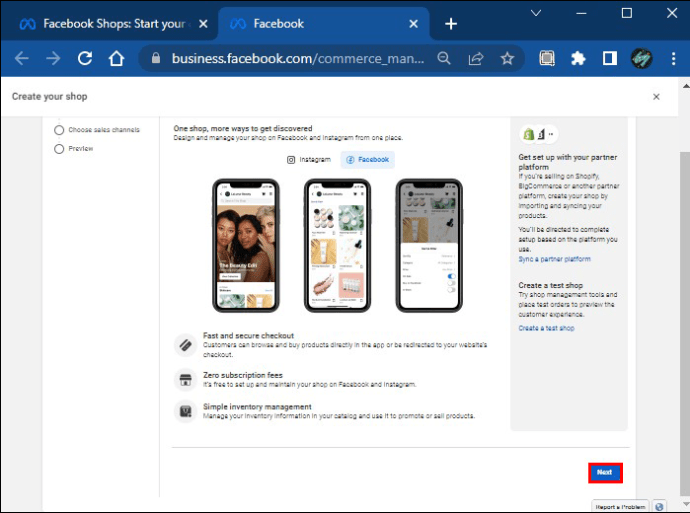Close the active Facebook tab
The width and height of the screenshot is (690, 513).
tap(414, 24)
